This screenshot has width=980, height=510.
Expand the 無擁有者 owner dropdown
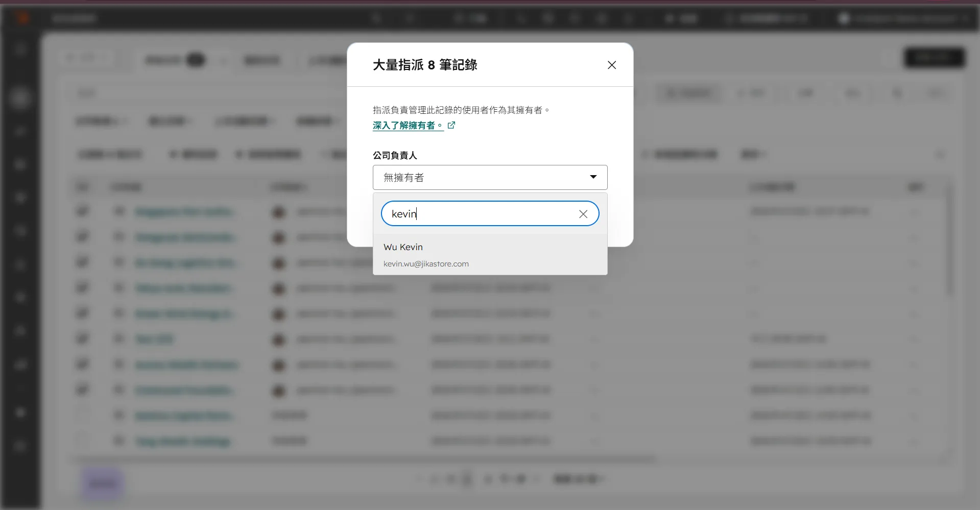pyautogui.click(x=490, y=177)
